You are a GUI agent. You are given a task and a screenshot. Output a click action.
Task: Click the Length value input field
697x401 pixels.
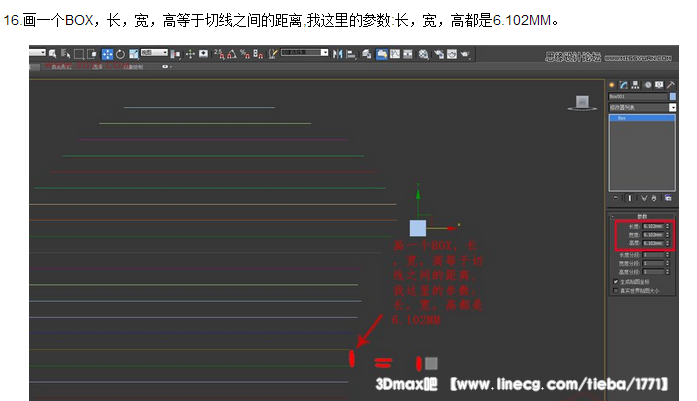652,226
